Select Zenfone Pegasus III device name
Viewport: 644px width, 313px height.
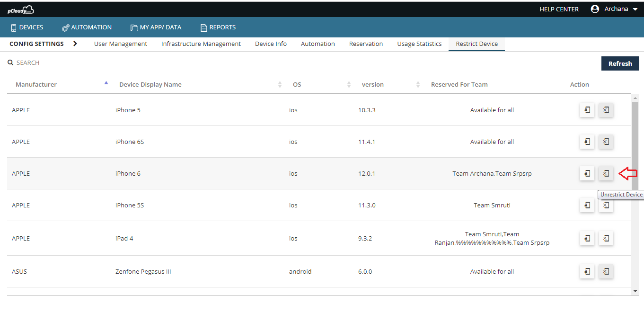click(143, 271)
